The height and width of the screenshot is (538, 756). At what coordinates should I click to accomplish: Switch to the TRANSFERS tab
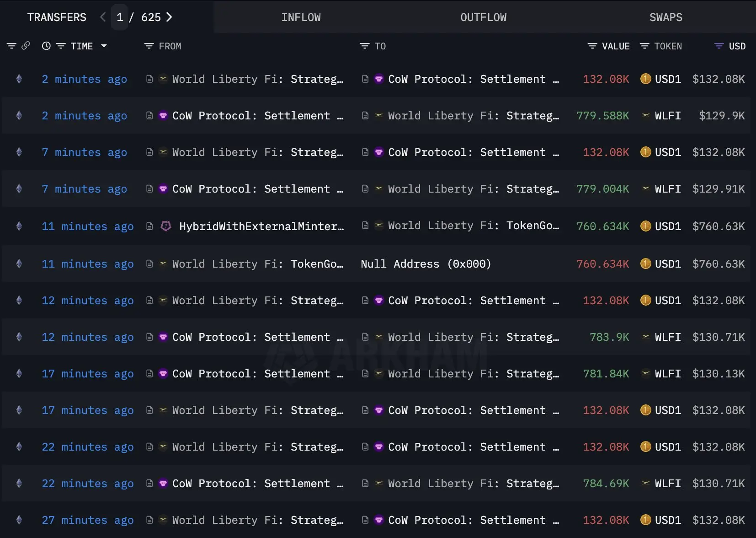click(x=57, y=17)
